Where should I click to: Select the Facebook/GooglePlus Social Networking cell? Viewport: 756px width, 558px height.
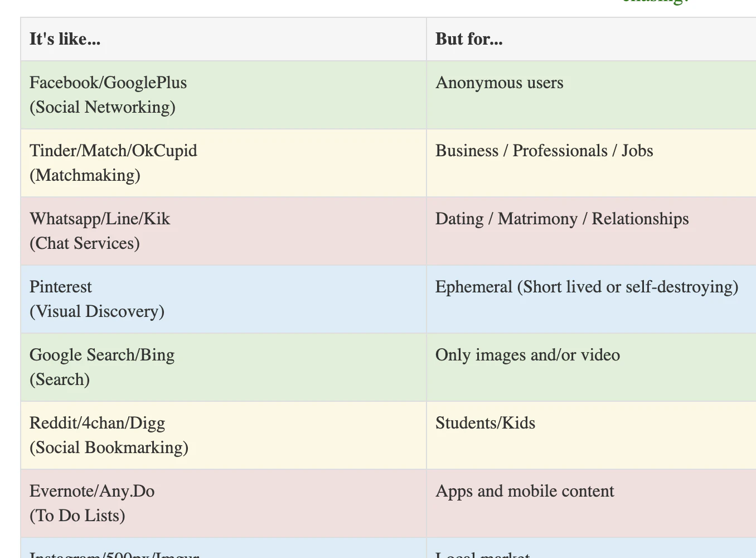click(224, 95)
